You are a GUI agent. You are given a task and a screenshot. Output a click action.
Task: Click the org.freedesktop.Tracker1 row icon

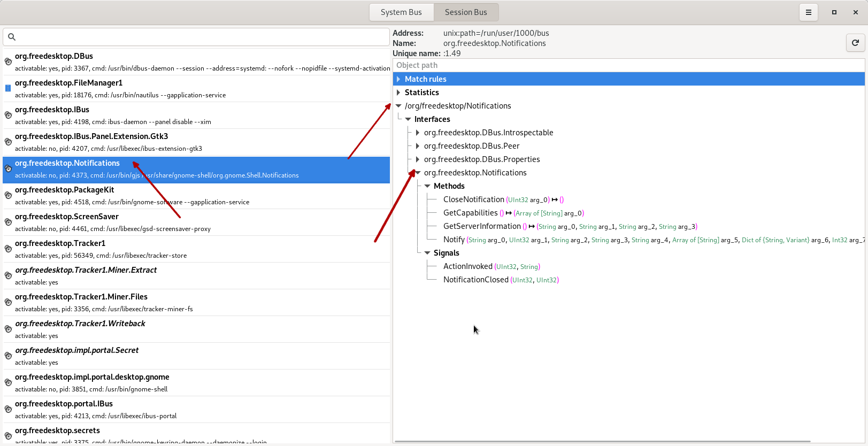pyautogui.click(x=8, y=249)
